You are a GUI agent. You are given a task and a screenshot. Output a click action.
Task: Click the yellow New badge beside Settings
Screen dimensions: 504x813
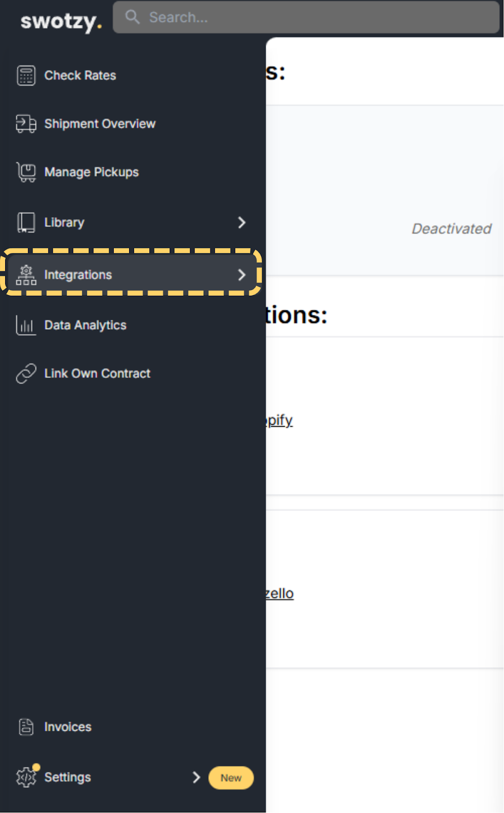coord(231,778)
